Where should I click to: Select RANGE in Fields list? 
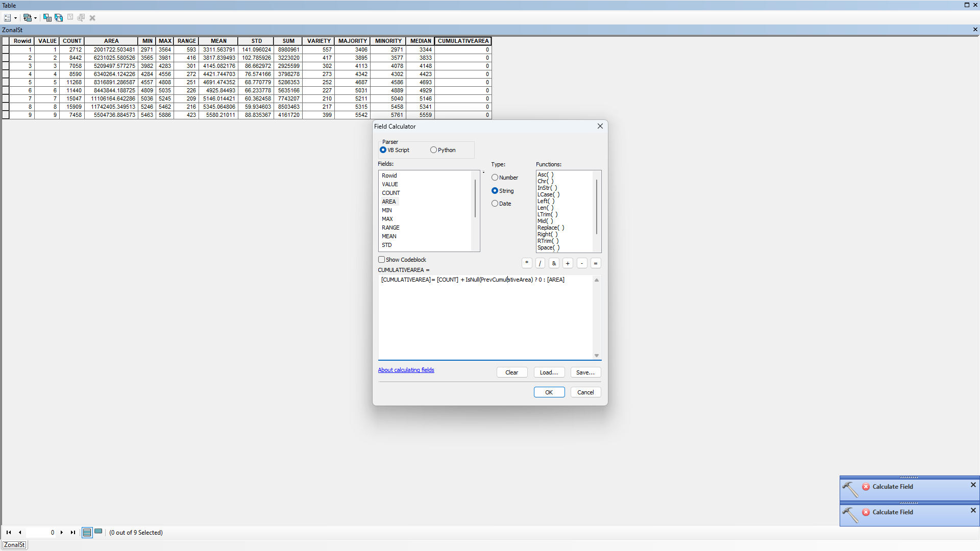pos(391,228)
